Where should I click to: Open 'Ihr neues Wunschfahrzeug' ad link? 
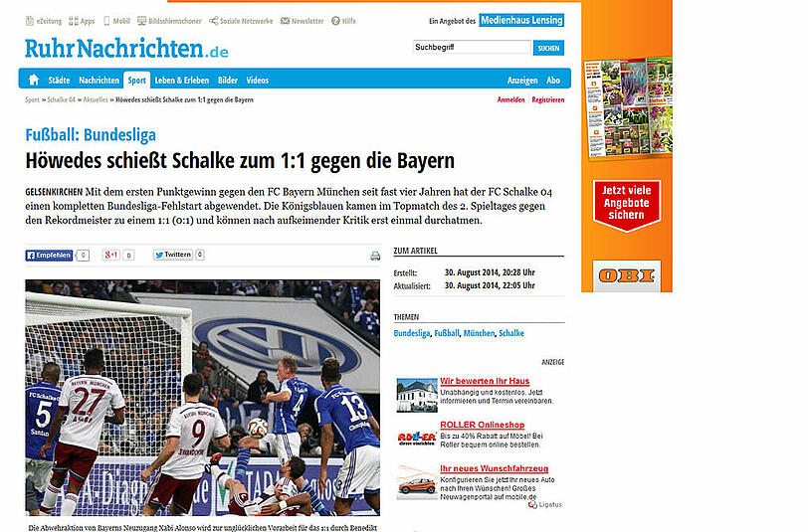click(x=494, y=468)
